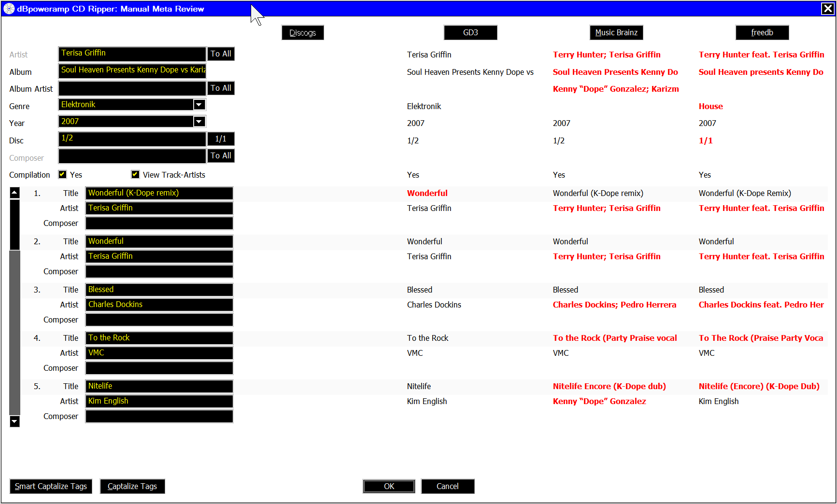
Task: Apply artist To All tracks
Action: tap(221, 54)
